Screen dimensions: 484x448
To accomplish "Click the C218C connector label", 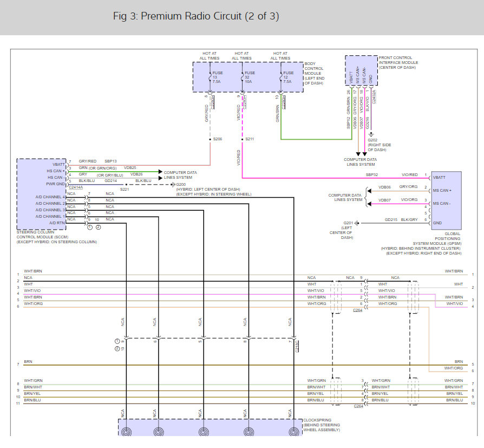I will pyautogui.click(x=297, y=347).
